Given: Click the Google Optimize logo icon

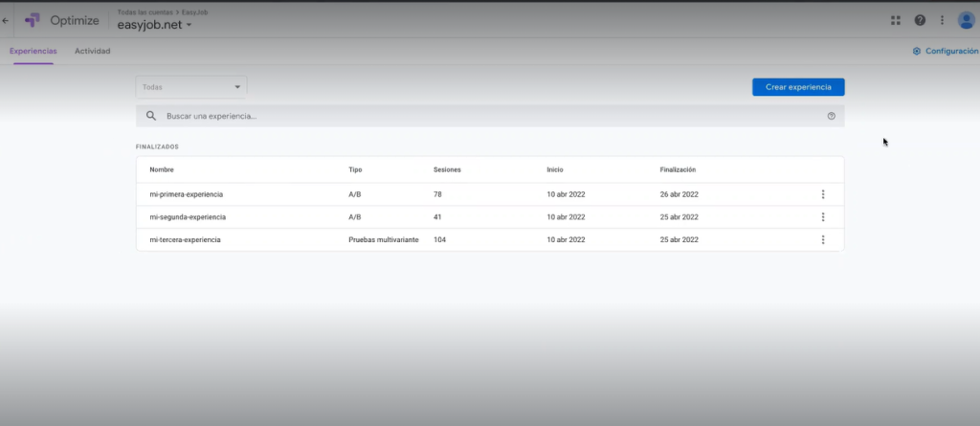Looking at the screenshot, I should coord(32,21).
